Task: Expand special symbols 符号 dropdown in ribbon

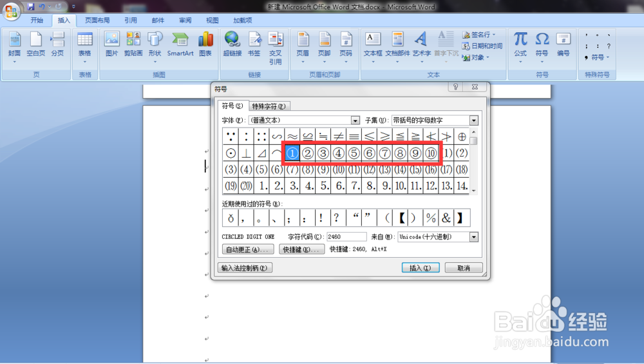Action: tap(597, 57)
